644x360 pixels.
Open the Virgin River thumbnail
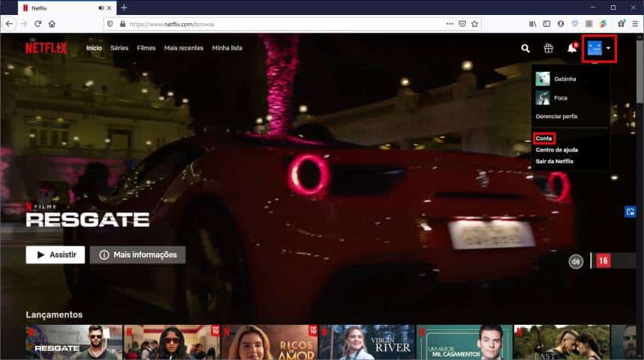click(367, 342)
